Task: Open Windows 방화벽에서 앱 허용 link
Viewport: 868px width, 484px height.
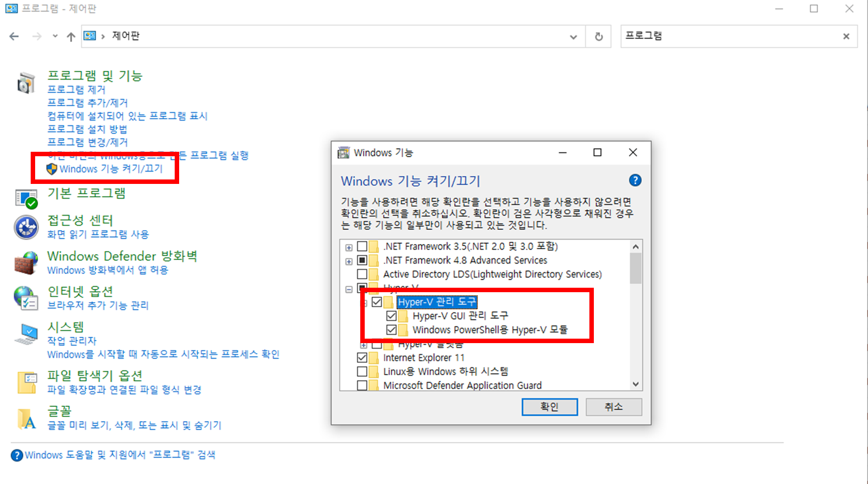Action: [x=108, y=270]
